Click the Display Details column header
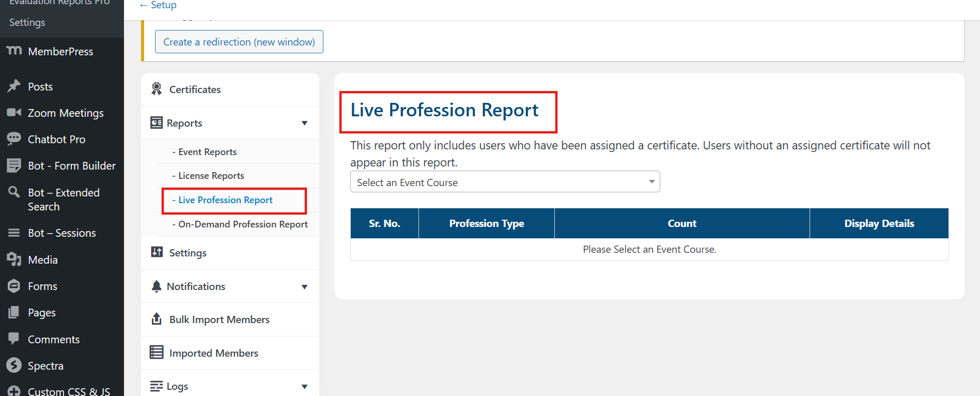This screenshot has width=980, height=396. click(879, 223)
